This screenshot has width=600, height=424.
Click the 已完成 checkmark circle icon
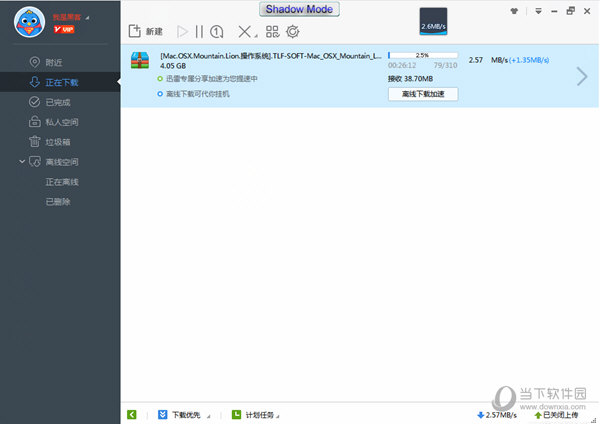[34, 102]
